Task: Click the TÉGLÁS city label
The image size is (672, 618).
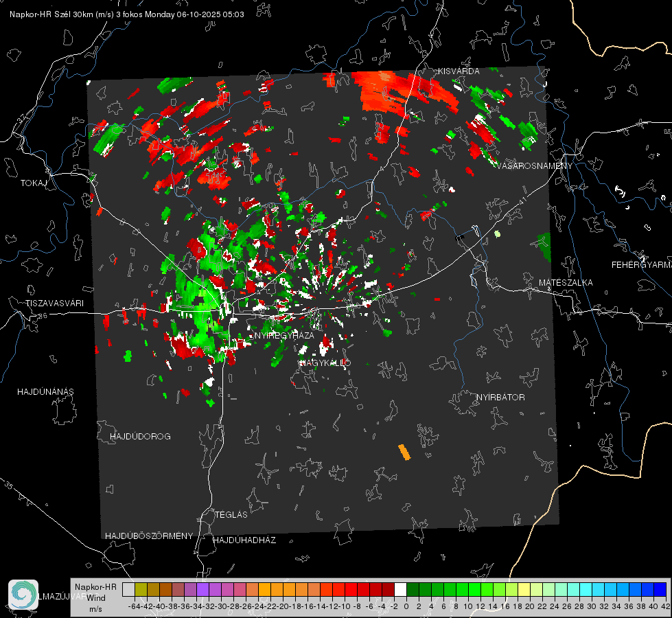Action: (x=231, y=515)
